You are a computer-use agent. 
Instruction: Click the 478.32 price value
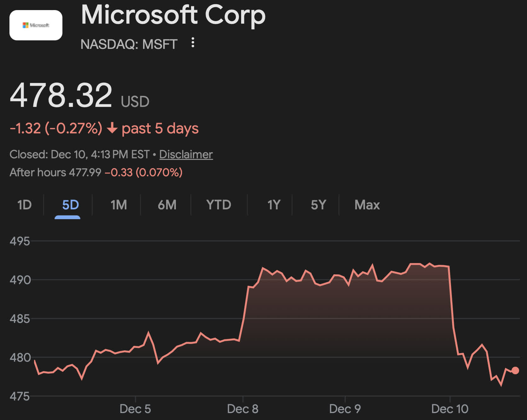pos(61,95)
